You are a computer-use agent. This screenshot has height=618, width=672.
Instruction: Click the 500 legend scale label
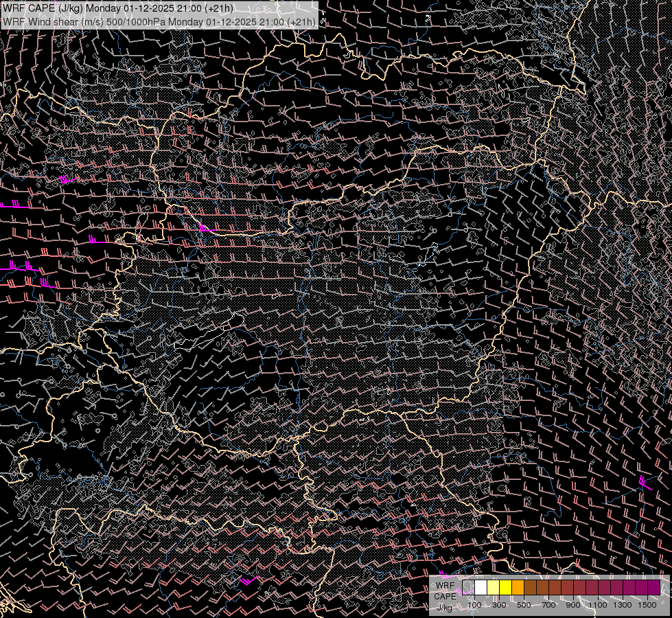[x=524, y=605]
